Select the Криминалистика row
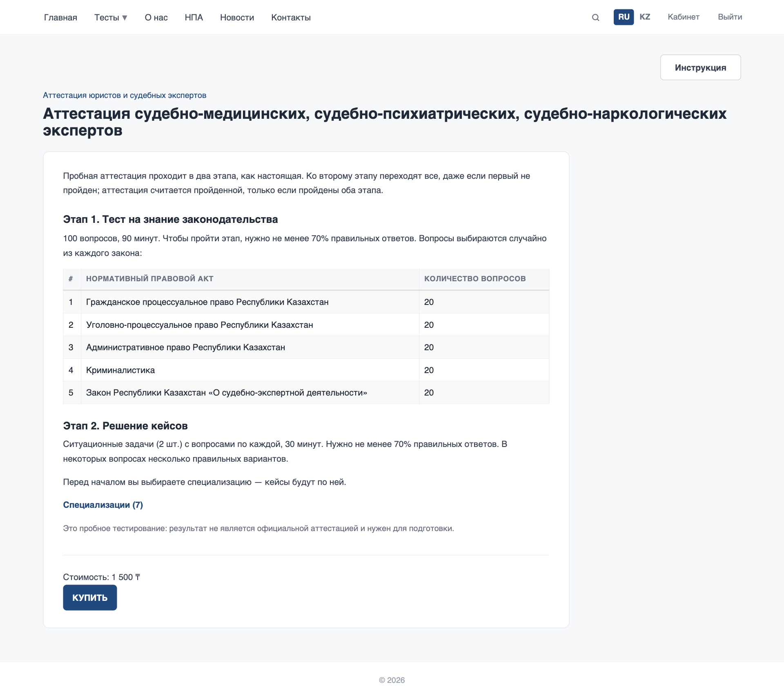 pos(306,370)
